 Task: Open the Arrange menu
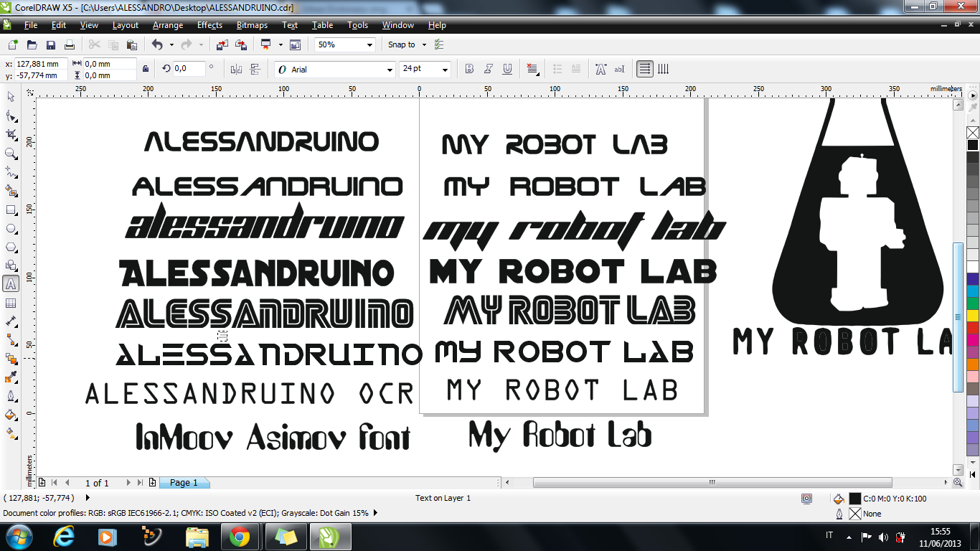[x=168, y=25]
